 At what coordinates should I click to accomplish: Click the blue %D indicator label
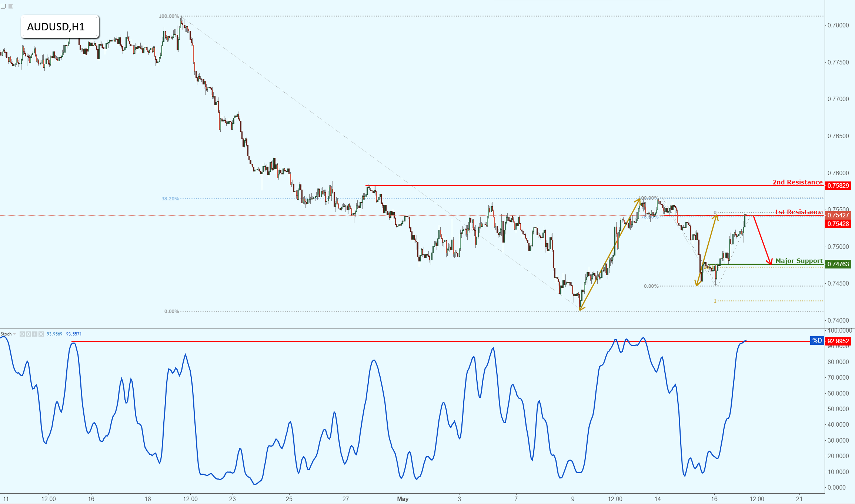click(x=817, y=341)
